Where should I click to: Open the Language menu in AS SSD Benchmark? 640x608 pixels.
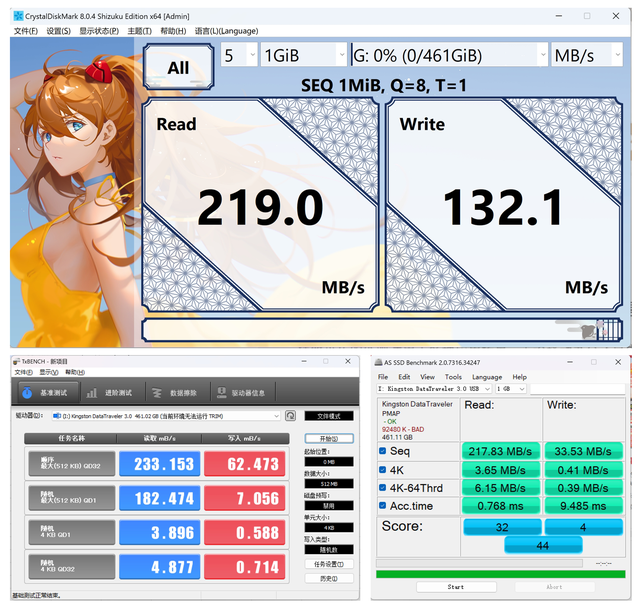pos(487,377)
